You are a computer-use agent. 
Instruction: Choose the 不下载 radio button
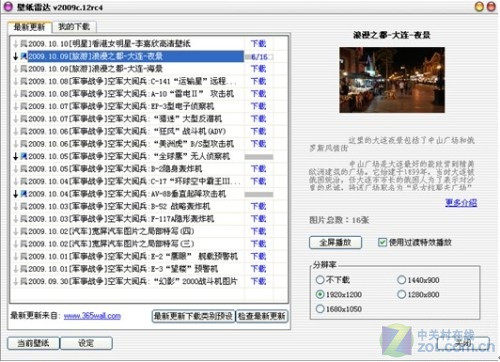320,280
